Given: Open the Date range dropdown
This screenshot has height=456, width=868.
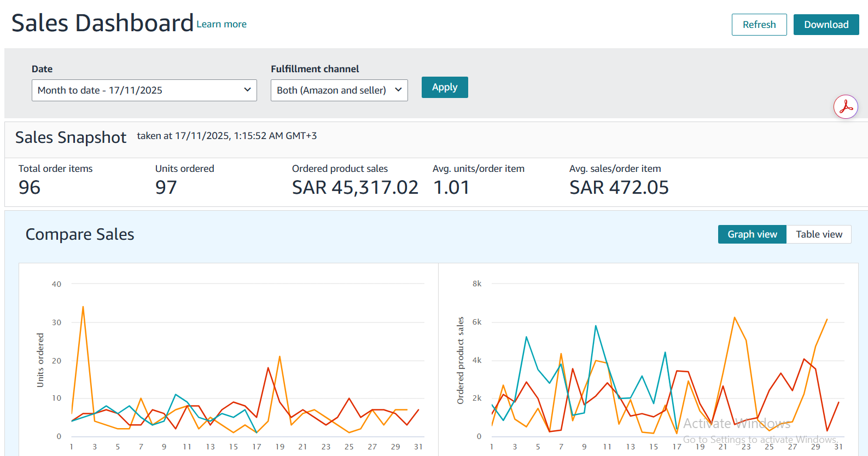Looking at the screenshot, I should click(144, 90).
